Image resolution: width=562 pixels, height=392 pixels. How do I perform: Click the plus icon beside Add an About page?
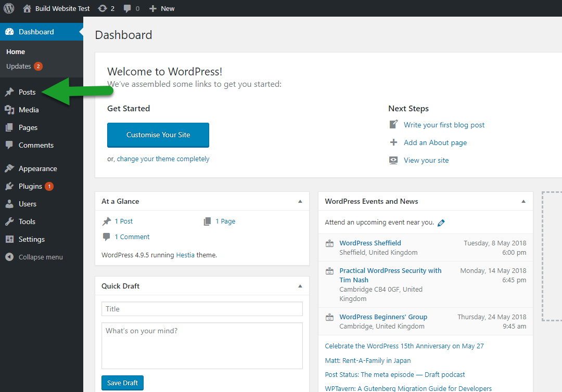pos(393,142)
